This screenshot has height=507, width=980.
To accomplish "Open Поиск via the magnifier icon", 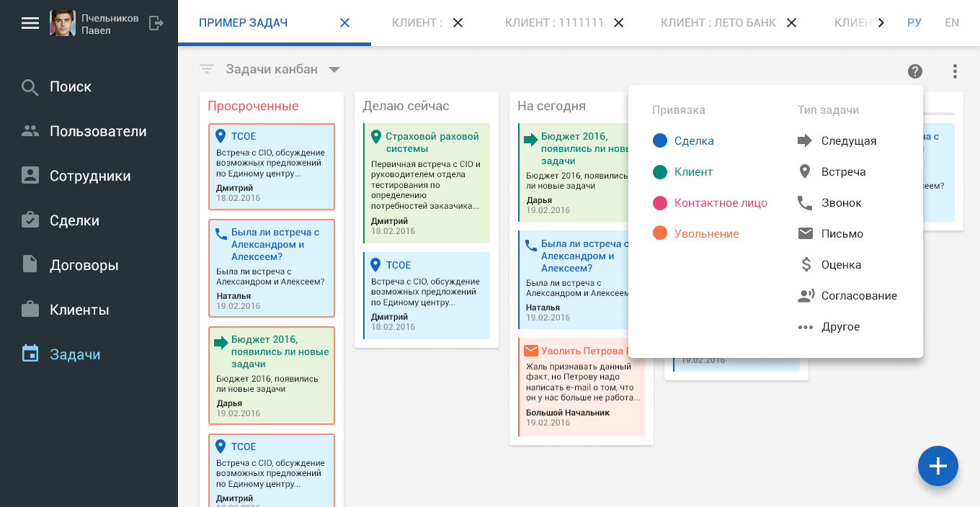I will (x=30, y=86).
